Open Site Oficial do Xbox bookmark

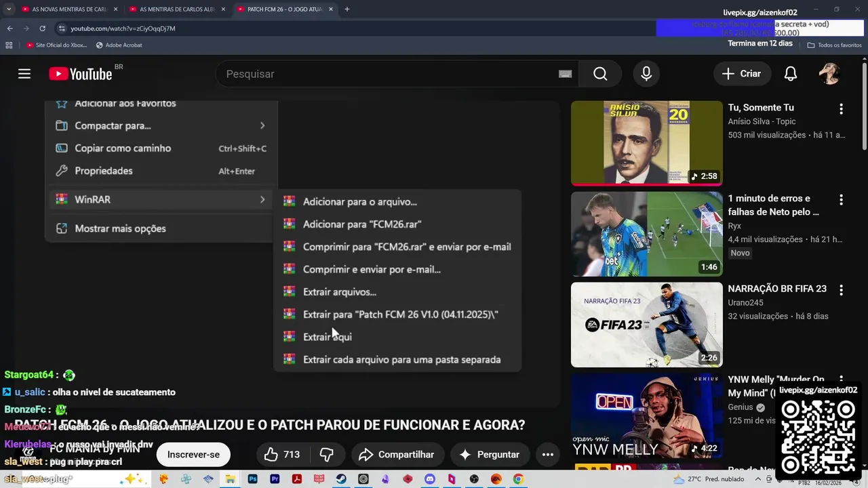click(x=56, y=45)
